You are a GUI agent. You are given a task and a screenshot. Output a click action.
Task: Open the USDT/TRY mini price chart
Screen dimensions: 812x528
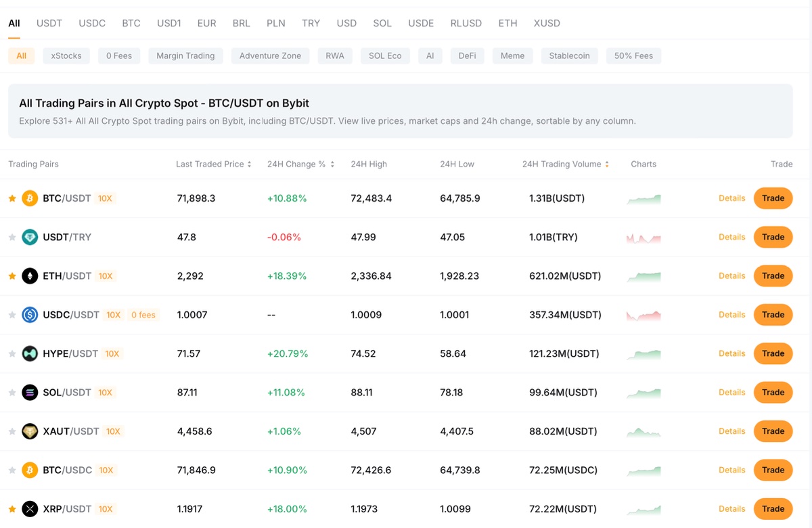click(644, 238)
